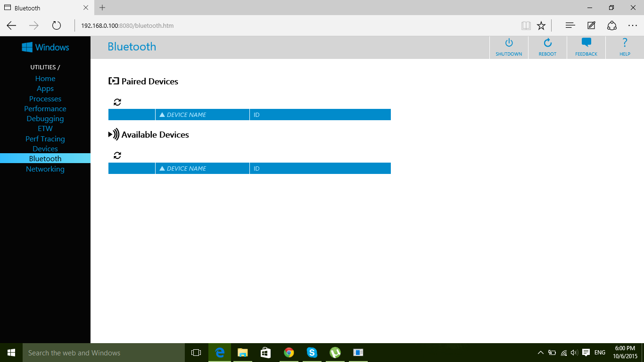This screenshot has height=362, width=644.
Task: Open uTorrent from taskbar
Action: [x=335, y=353]
